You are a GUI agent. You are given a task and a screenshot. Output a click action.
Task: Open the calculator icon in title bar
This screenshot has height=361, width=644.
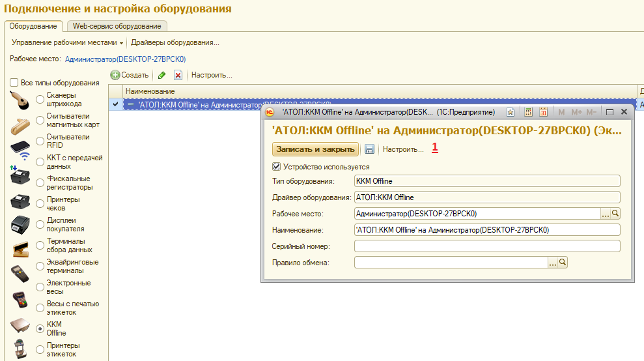tap(529, 112)
